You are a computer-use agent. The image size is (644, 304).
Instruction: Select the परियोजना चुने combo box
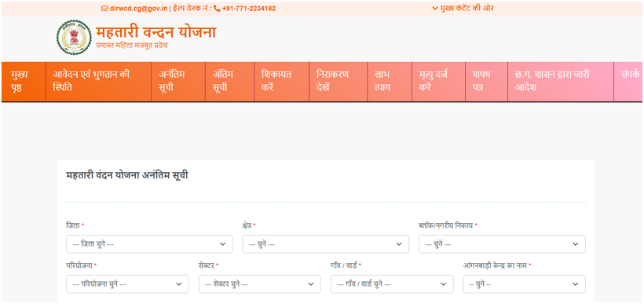[x=127, y=284]
